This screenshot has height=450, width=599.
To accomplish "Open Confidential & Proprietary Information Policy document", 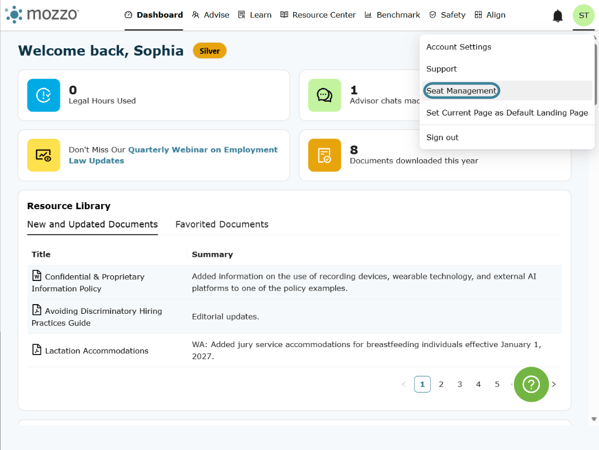I will click(x=88, y=282).
